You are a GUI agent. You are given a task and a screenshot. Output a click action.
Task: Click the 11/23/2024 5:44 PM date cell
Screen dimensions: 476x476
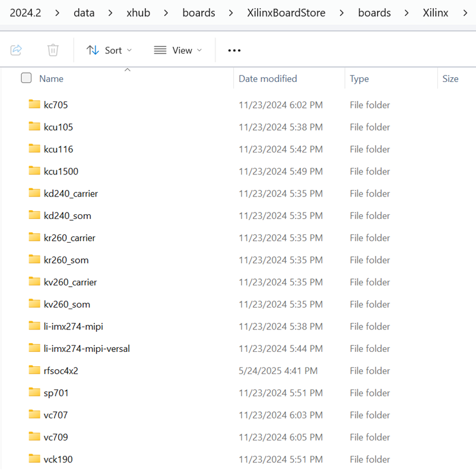click(x=281, y=348)
